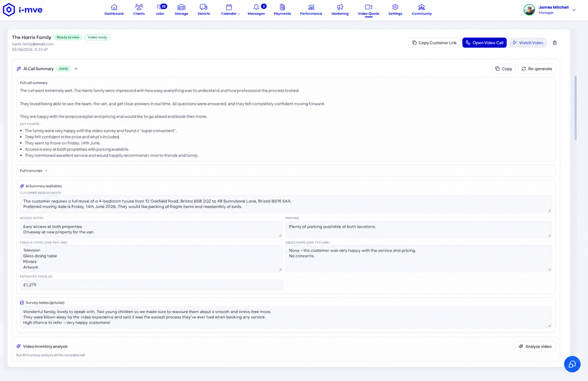Image resolution: width=588 pixels, height=381 pixels.
Task: Click the Video inventory analysis sparkle icon
Action: coord(19,346)
